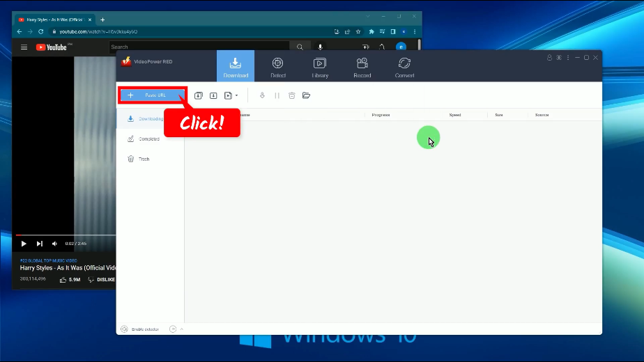Screen dimensions: 644x362
Task: Click the icon right of the account icon
Action: [559, 58]
